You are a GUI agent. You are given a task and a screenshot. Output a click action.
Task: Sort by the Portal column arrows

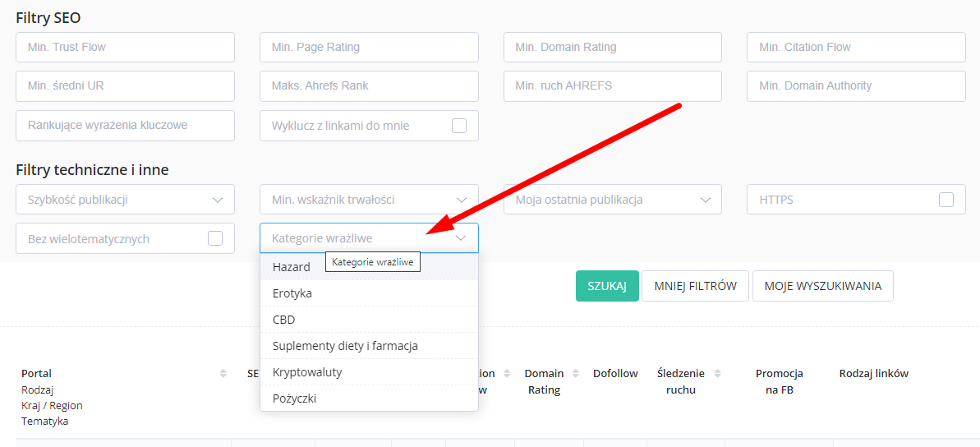click(223, 373)
